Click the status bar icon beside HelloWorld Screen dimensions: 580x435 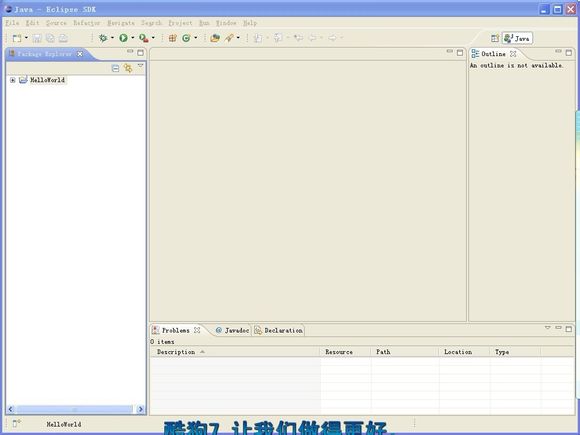click(17, 423)
